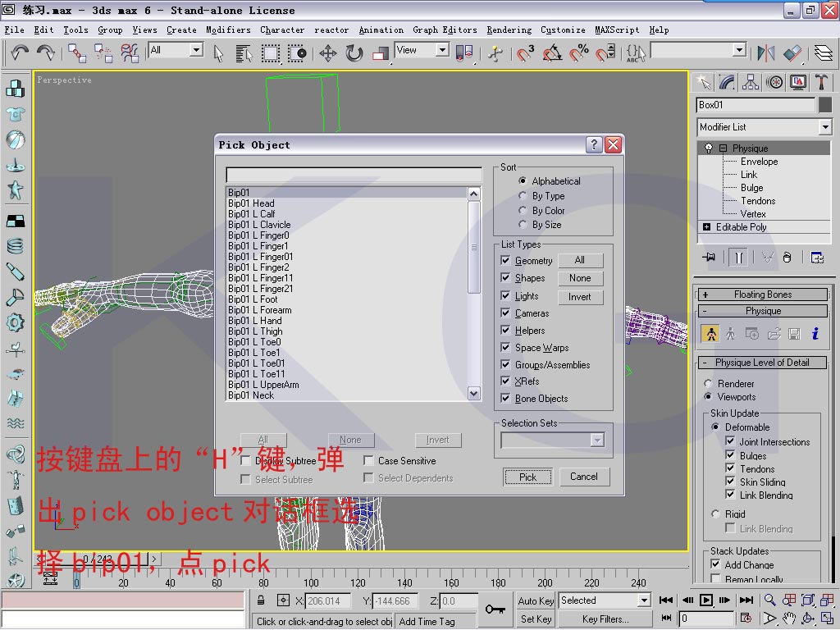Image resolution: width=840 pixels, height=630 pixels.
Task: Click the object color swatch beside Box01
Action: [825, 105]
